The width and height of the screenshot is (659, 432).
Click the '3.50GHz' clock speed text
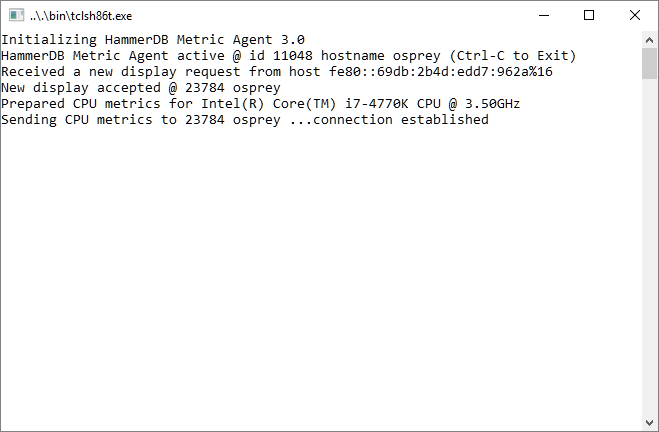492,103
